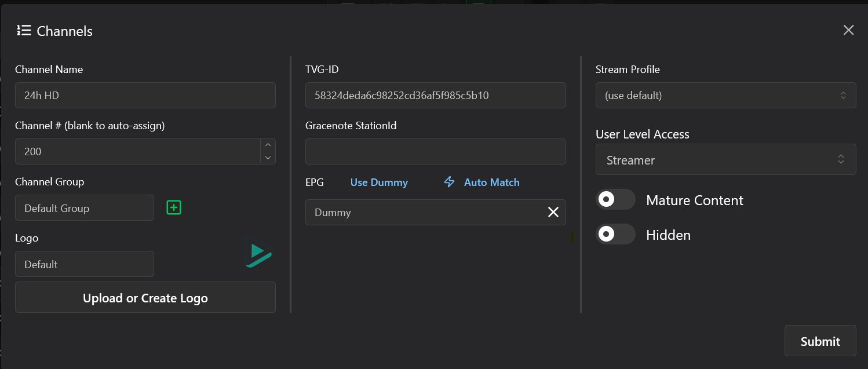Click the Gracenote StationId input field
The width and height of the screenshot is (868, 369).
[x=436, y=151]
